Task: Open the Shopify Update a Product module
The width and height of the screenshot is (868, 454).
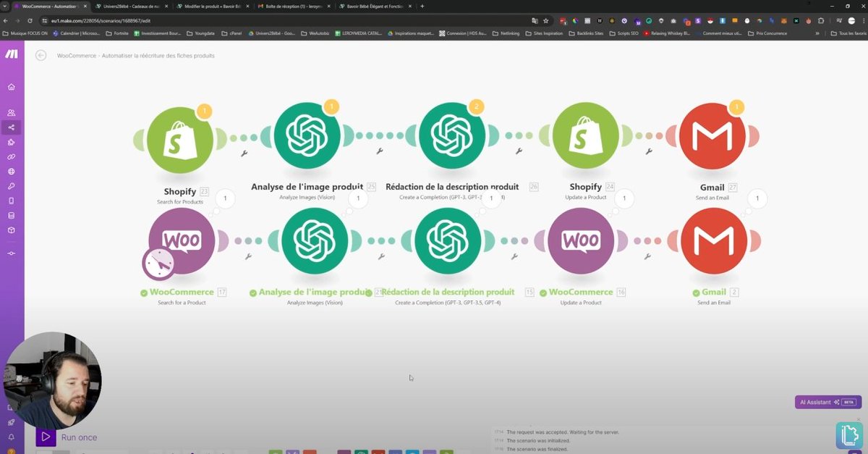Action: [586, 135]
